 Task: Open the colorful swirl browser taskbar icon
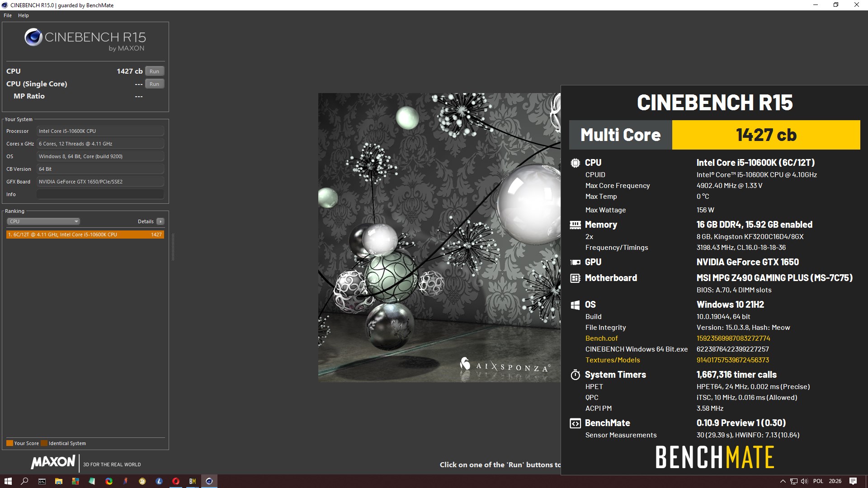(x=109, y=481)
